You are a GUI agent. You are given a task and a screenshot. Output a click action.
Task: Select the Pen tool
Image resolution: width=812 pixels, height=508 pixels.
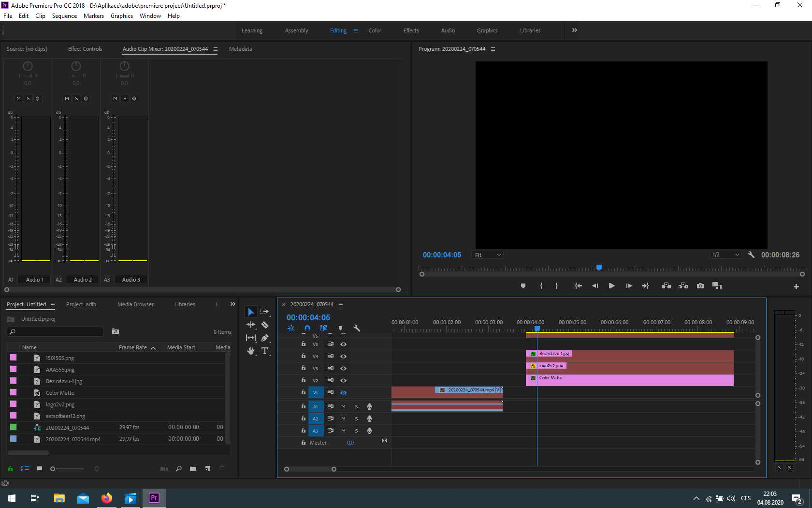pos(265,338)
